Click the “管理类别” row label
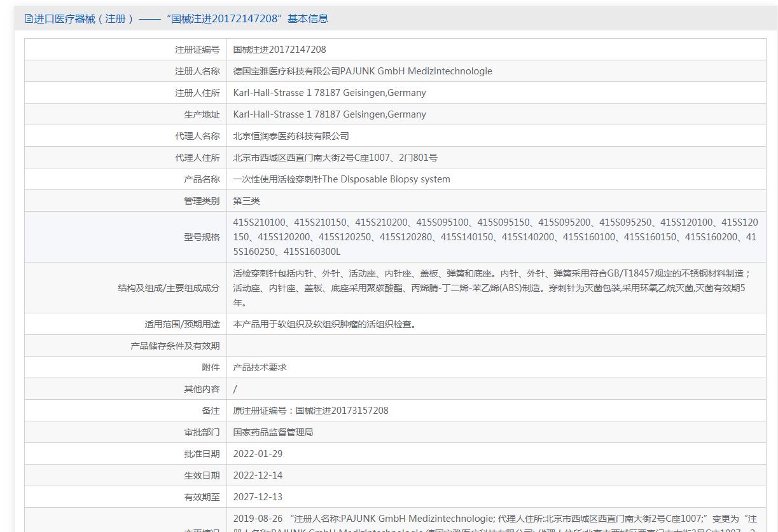 point(202,201)
